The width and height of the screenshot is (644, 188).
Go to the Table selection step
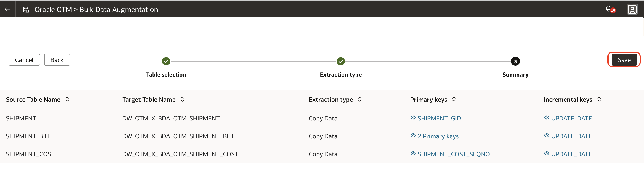pos(166,61)
